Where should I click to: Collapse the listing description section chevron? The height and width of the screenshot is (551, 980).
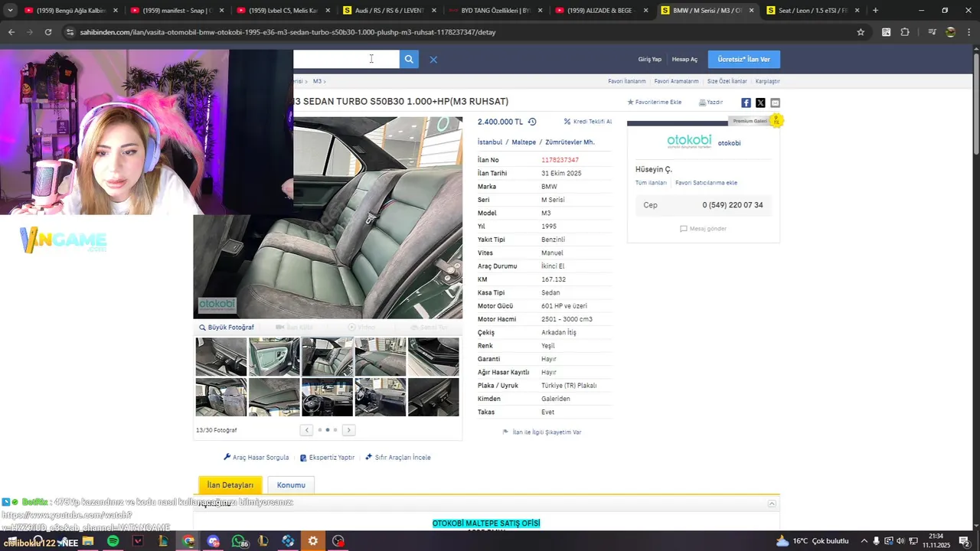point(772,504)
